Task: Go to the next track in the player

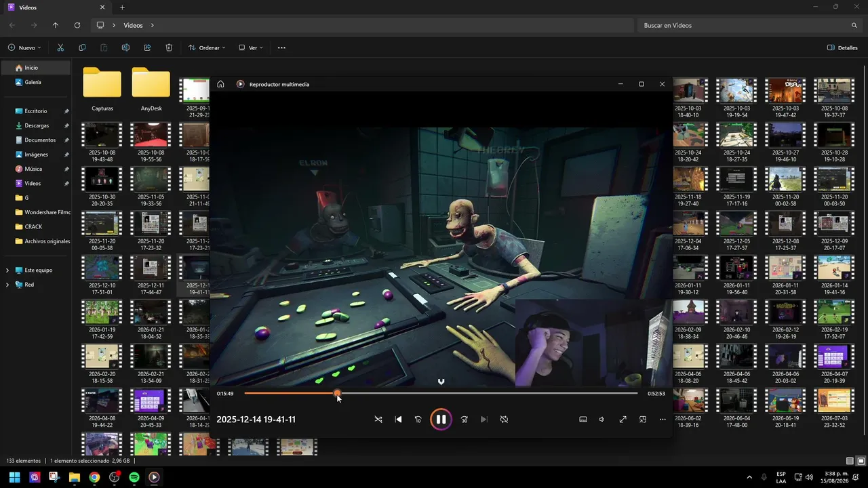Action: pyautogui.click(x=484, y=420)
